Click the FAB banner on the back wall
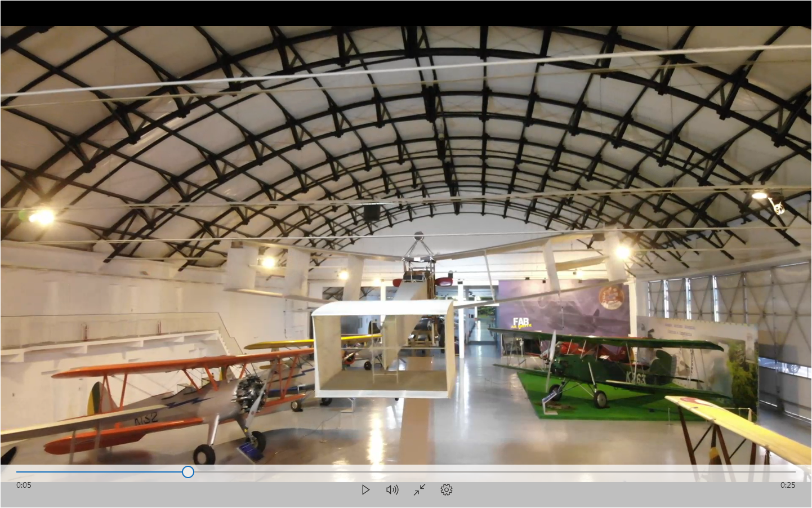The image size is (812, 508). (x=522, y=323)
